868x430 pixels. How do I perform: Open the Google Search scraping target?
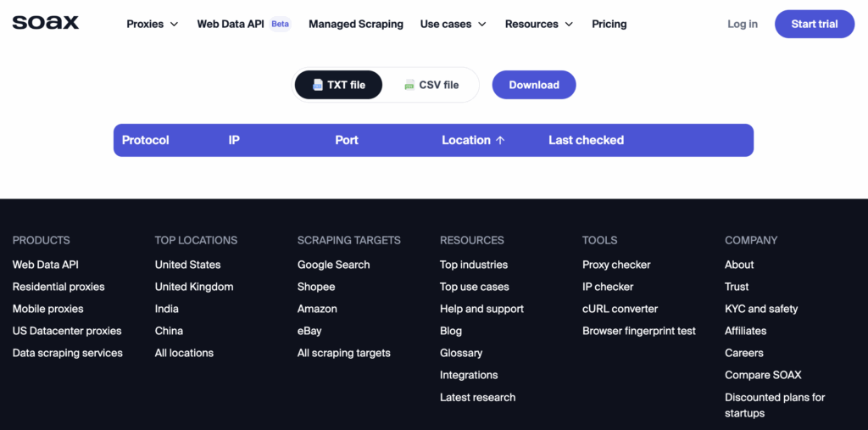point(333,265)
